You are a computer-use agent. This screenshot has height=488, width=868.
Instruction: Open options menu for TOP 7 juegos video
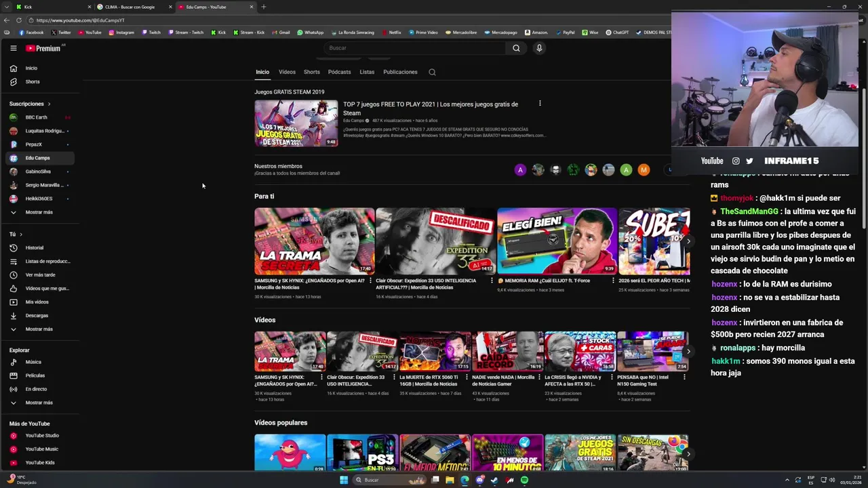540,104
